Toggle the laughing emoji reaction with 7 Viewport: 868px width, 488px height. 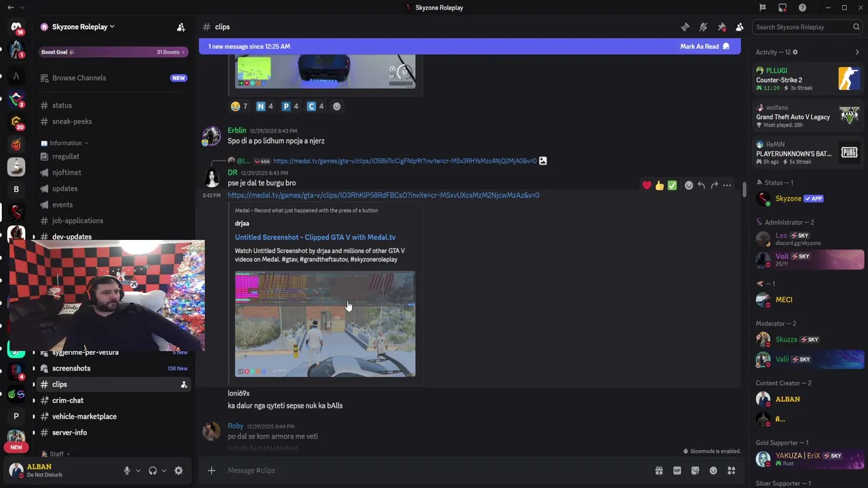(239, 106)
